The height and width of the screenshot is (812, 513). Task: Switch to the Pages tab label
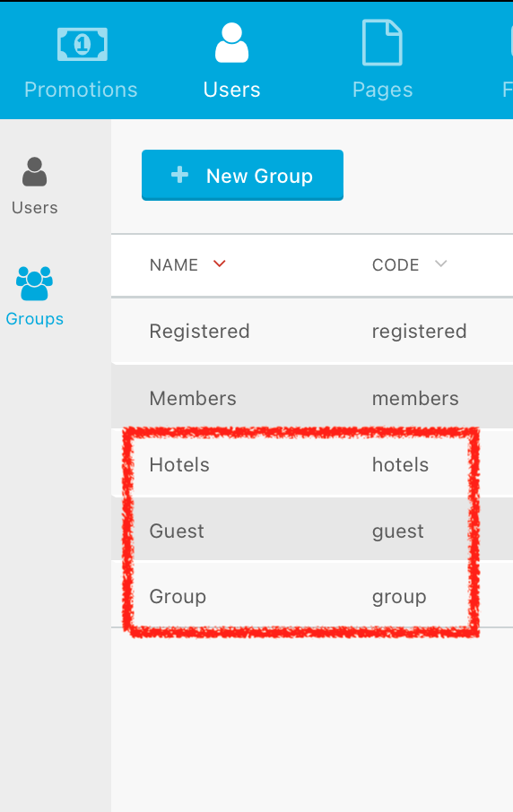[x=382, y=90]
